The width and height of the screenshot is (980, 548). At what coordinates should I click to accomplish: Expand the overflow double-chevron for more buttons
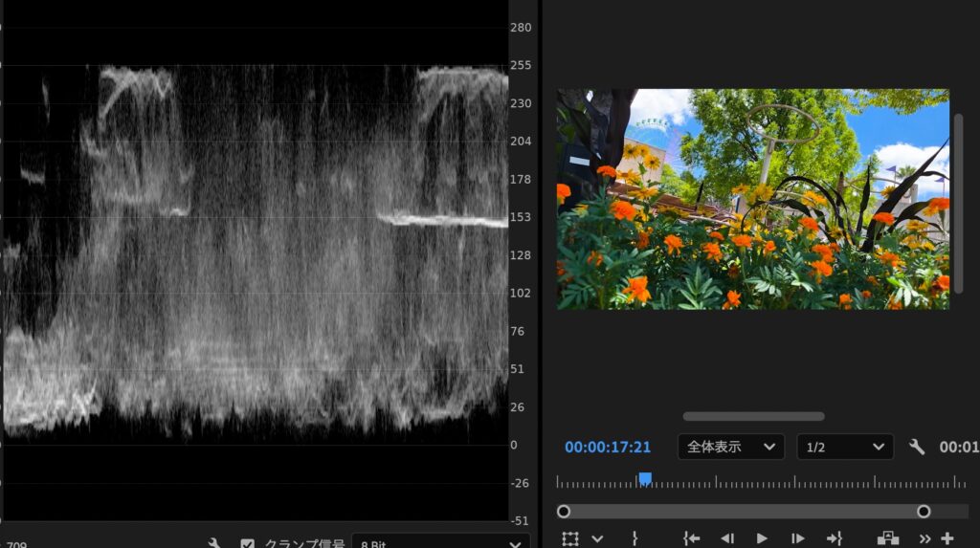[924, 538]
